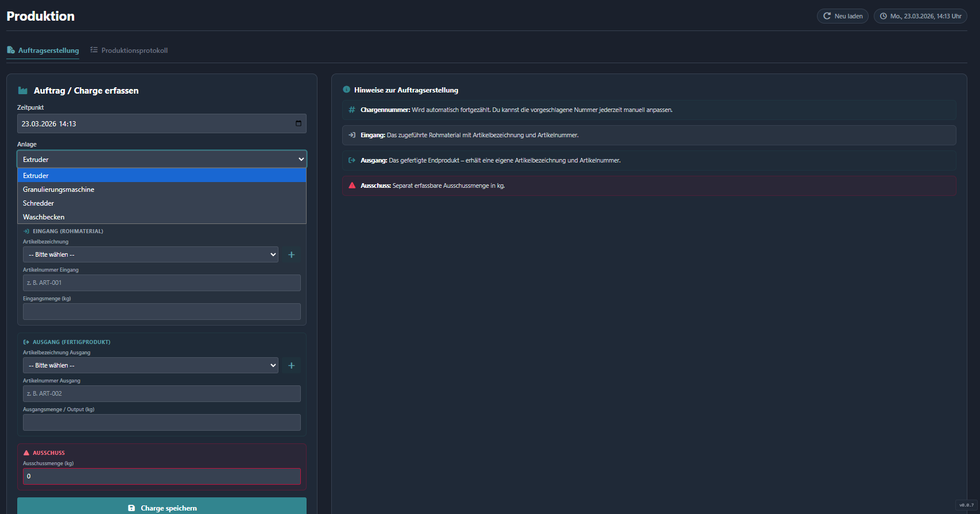980x514 pixels.
Task: Focus the Artikelnummer Eingang input field
Action: [x=162, y=283]
